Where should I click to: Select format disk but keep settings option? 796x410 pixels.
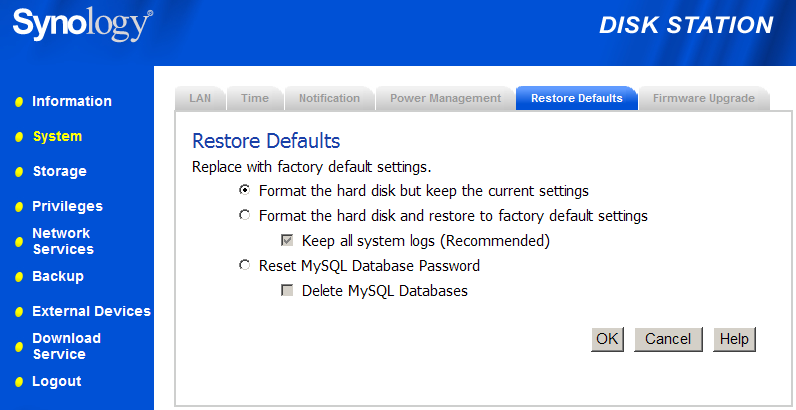tap(244, 190)
